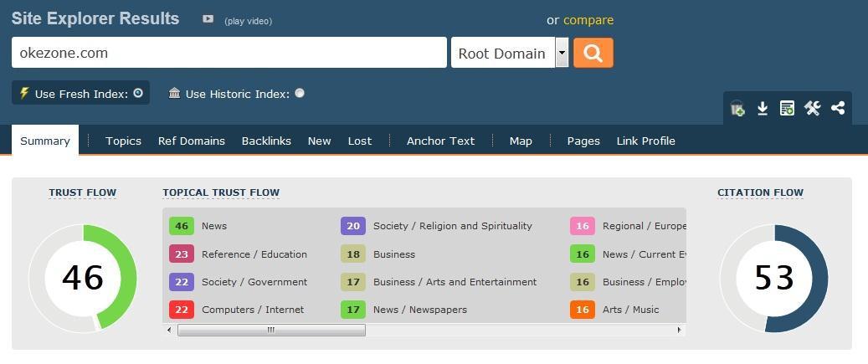This screenshot has width=868, height=364.
Task: Click the red 22 Computers / Internet badge
Action: (182, 310)
